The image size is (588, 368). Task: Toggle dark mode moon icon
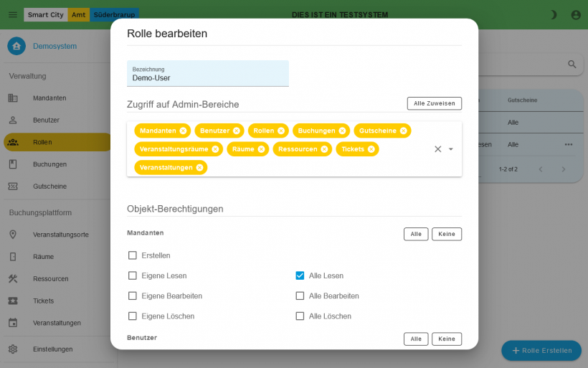tap(553, 14)
